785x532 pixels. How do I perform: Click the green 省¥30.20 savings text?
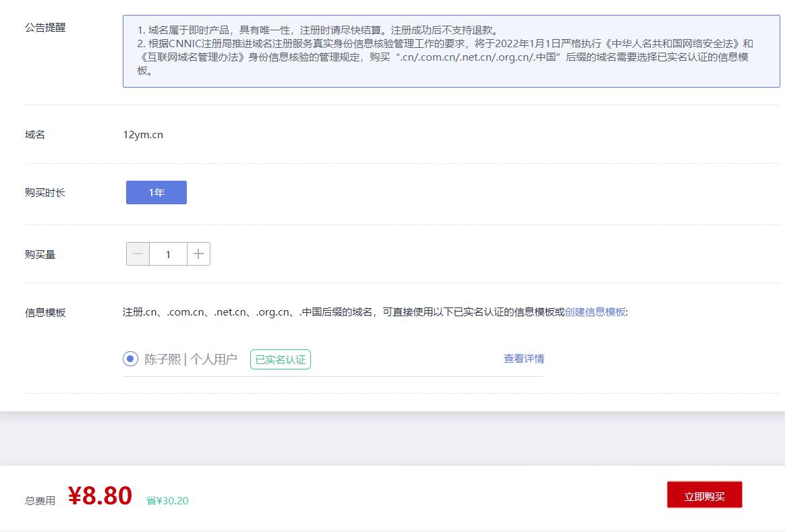[167, 500]
